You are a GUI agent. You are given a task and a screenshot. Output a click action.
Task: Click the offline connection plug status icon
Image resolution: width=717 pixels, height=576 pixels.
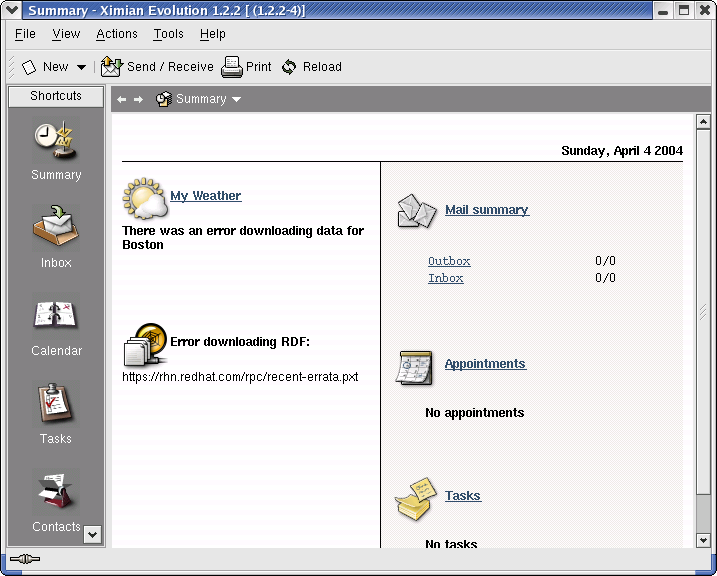25,559
